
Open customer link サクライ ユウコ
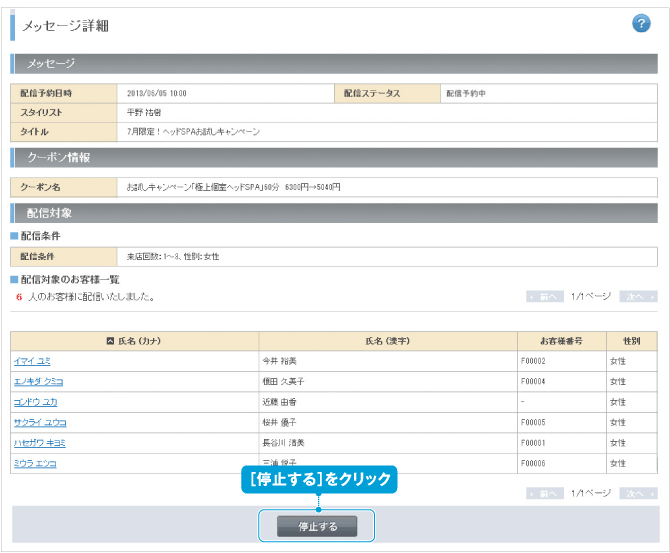pyautogui.click(x=40, y=422)
